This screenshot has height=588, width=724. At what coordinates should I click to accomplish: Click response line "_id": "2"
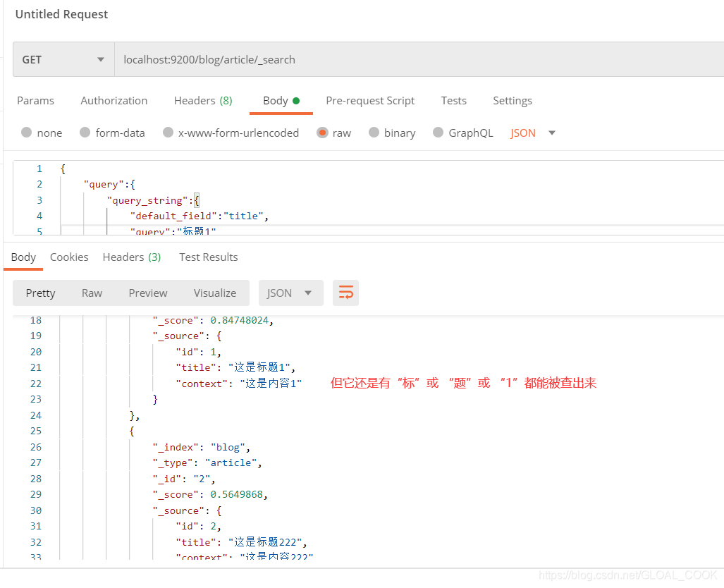(184, 479)
